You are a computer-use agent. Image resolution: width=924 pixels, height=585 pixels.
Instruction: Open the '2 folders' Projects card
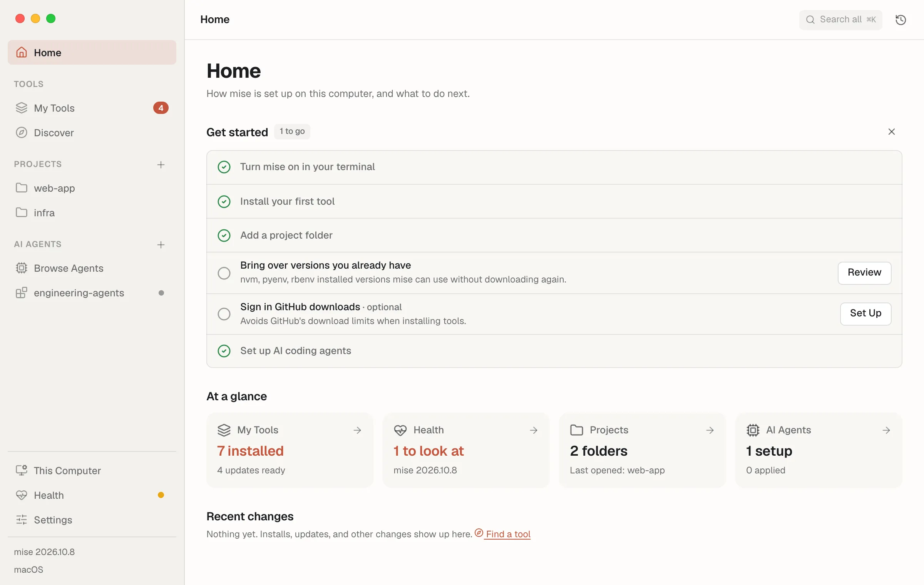coord(643,450)
